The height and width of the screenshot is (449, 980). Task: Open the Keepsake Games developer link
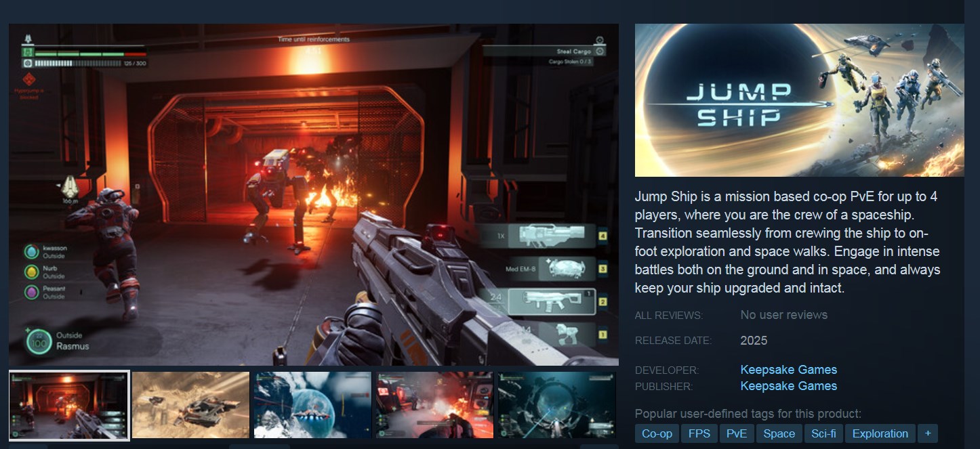click(x=788, y=370)
